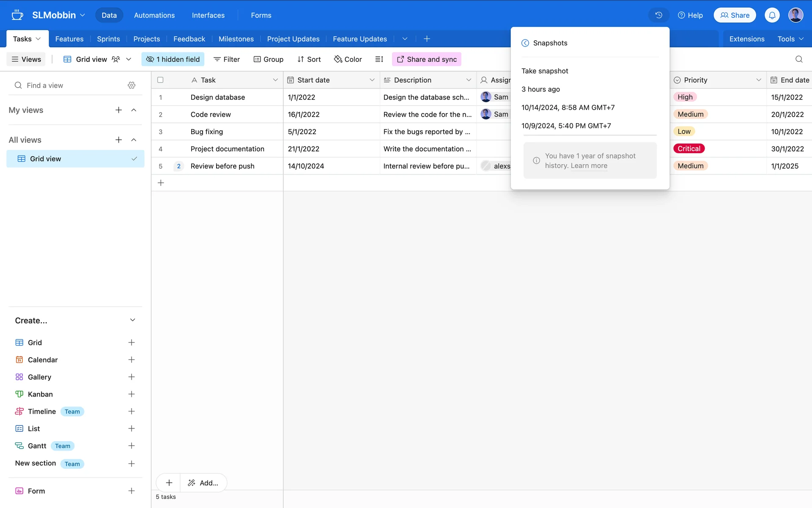
Task: Click Take snapshot
Action: coord(545,71)
